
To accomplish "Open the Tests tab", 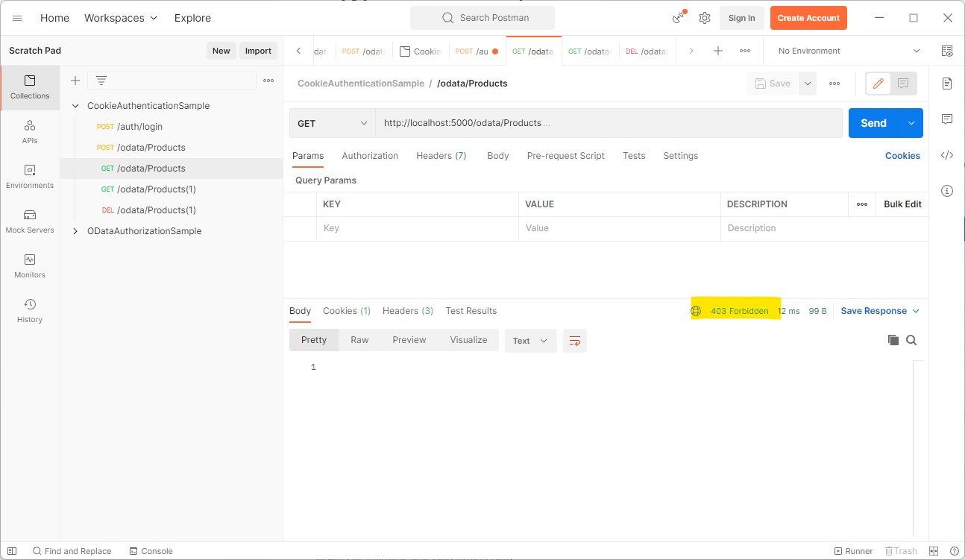I will coord(634,156).
